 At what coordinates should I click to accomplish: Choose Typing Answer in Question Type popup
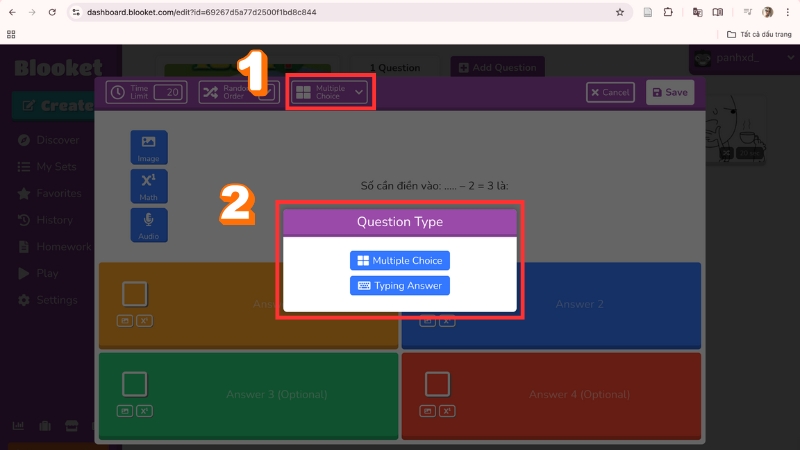coord(400,286)
